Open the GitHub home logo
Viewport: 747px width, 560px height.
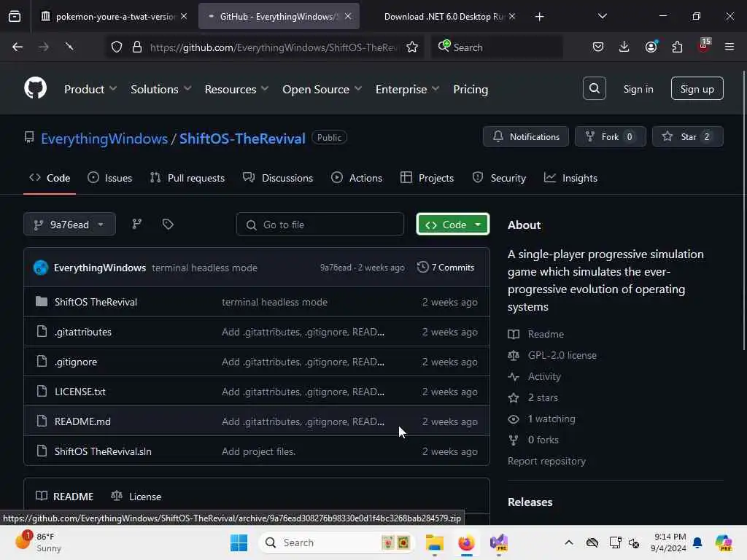35,88
